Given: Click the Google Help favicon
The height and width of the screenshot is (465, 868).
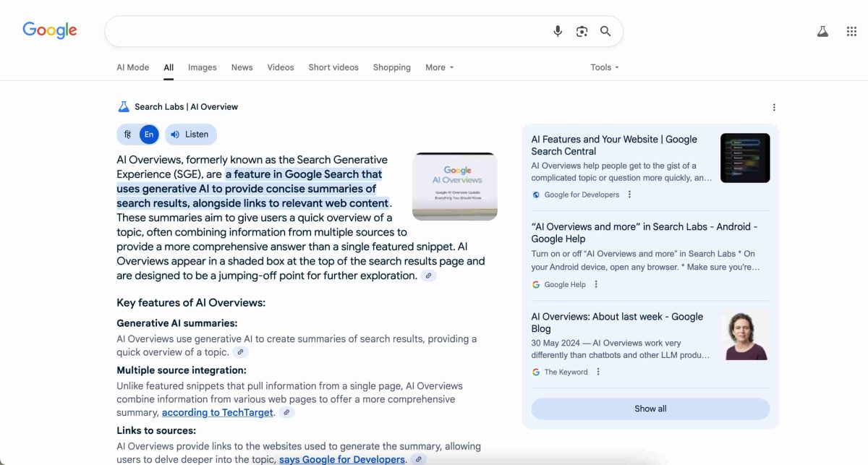Looking at the screenshot, I should pos(536,285).
